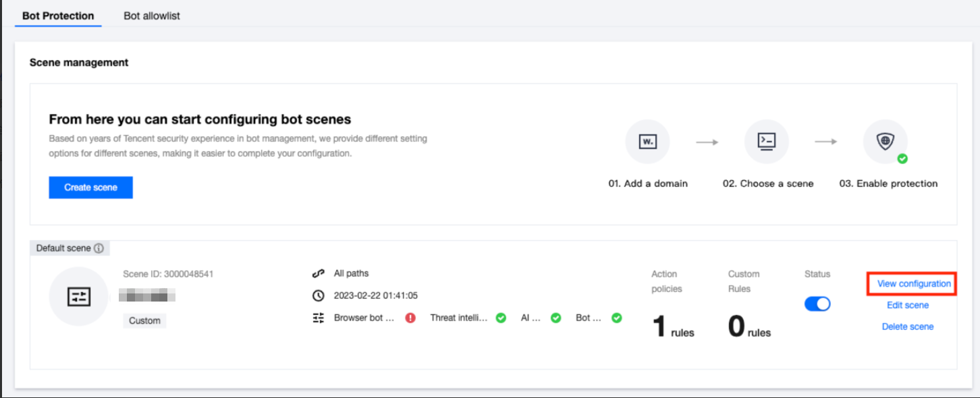
Task: Click the Action policies rule count
Action: [x=672, y=327]
